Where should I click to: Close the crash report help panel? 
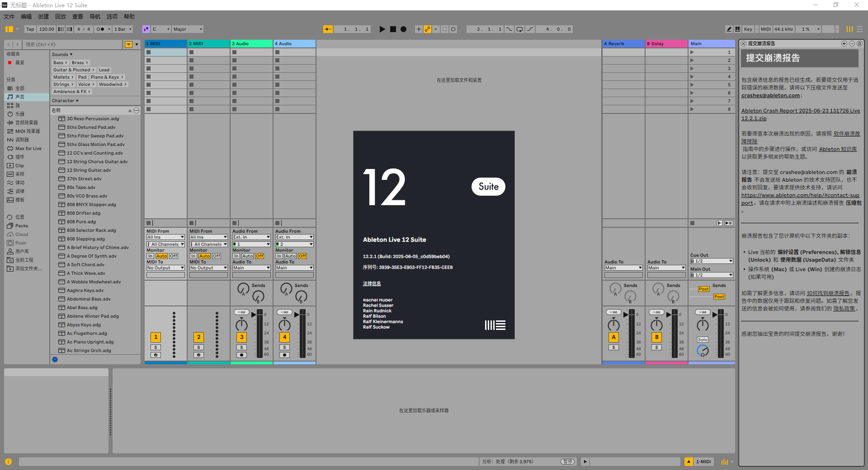(x=743, y=44)
